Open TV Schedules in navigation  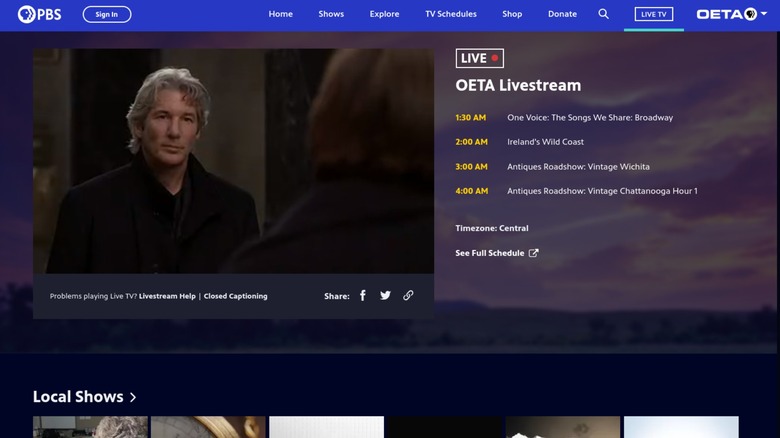point(451,14)
